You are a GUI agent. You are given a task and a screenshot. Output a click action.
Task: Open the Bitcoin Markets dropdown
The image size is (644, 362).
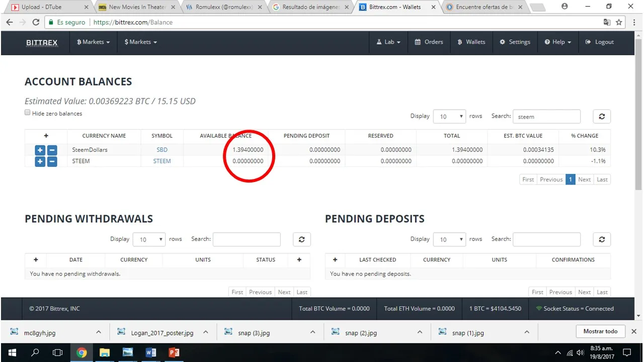click(x=93, y=42)
